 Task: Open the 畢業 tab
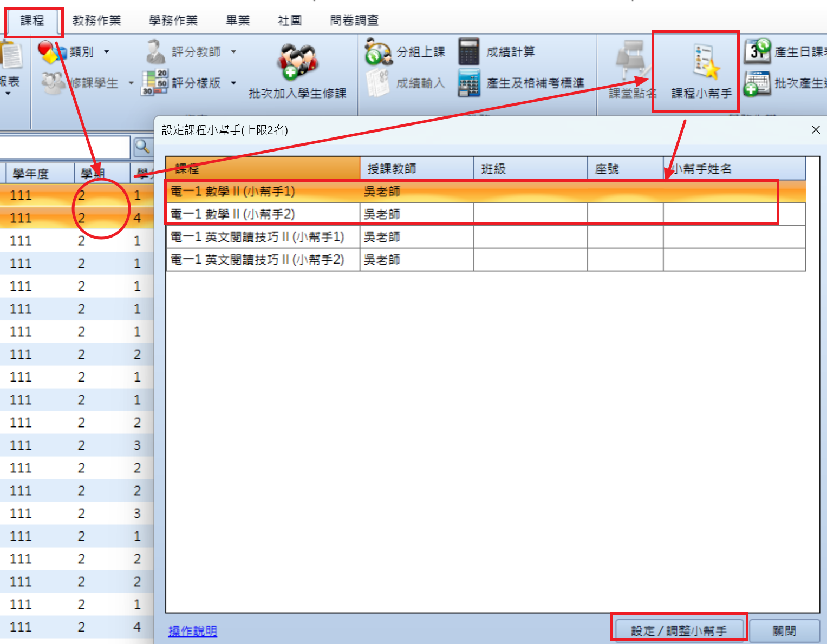coord(238,21)
